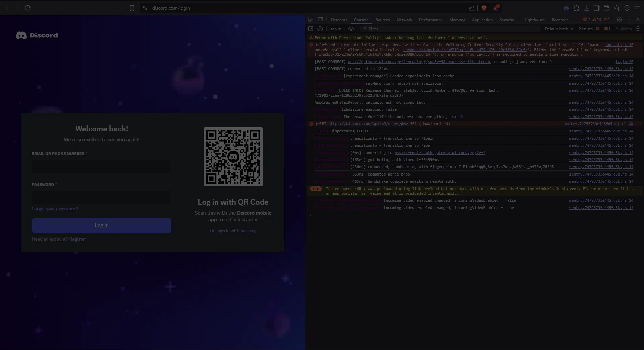The image size is (644, 350).
Task: Focus the Password input field
Action: (101, 197)
